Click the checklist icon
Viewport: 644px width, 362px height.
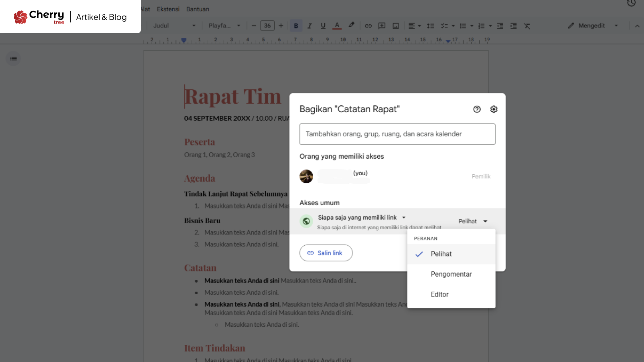tap(444, 26)
